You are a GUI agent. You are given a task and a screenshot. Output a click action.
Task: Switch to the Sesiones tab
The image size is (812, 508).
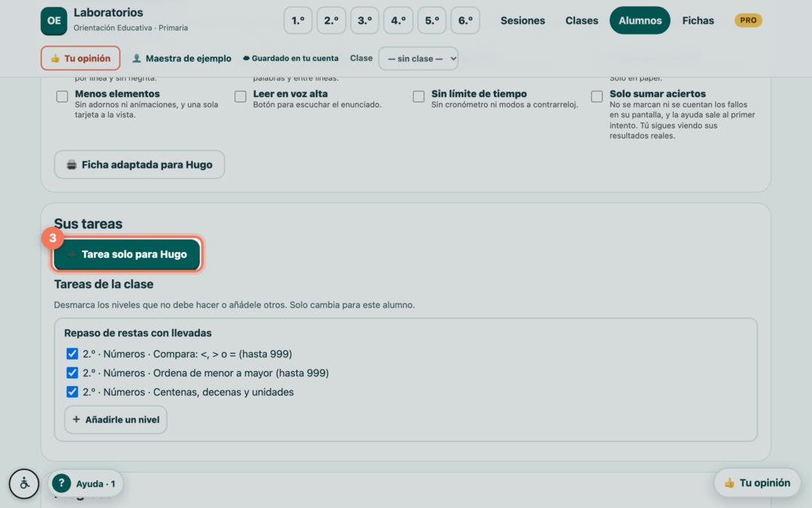click(523, 21)
